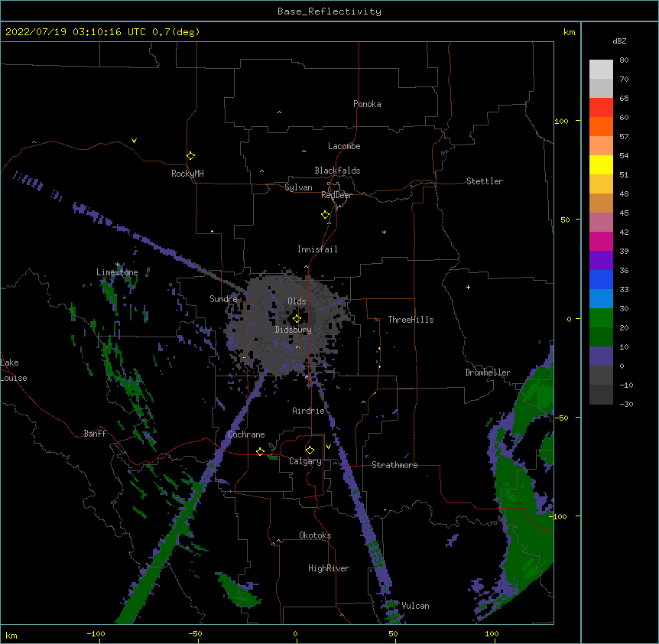The width and height of the screenshot is (659, 644).
Task: Click the HighRiver town label
Action: 329,568
